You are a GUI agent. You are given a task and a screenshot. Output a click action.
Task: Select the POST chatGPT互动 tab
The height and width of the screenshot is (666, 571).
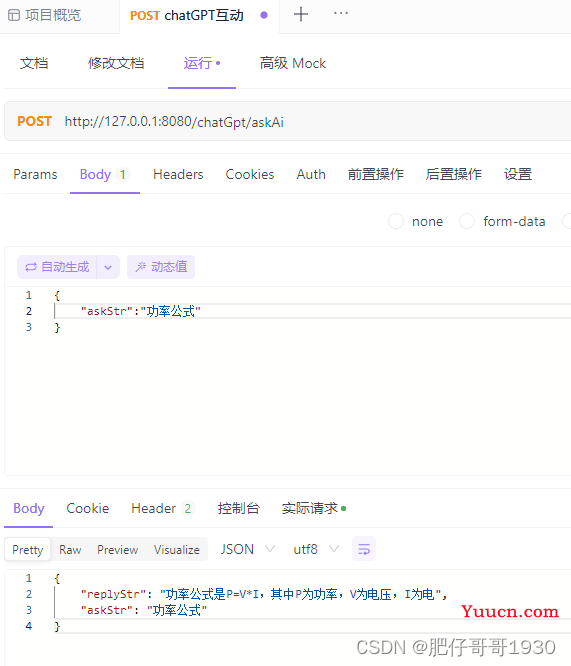click(187, 15)
